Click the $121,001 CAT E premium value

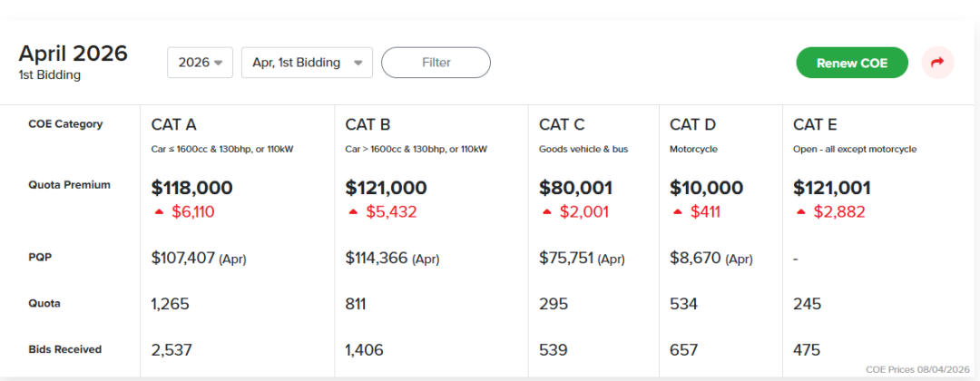[831, 188]
